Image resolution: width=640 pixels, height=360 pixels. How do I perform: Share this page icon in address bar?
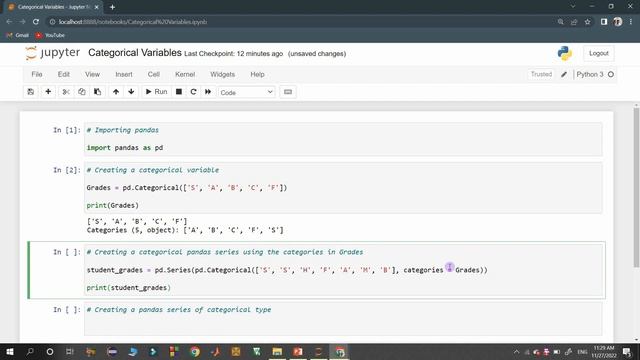[x=574, y=22]
